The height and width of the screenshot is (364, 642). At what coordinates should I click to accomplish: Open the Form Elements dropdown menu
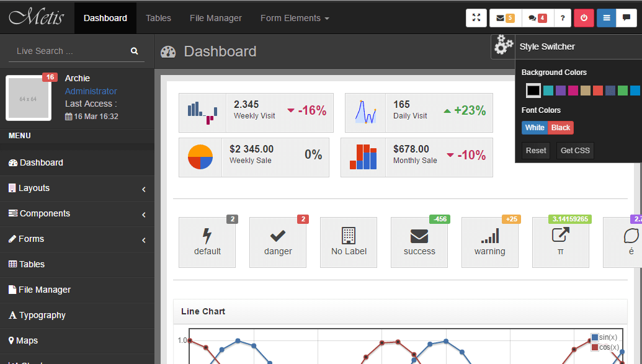[295, 18]
